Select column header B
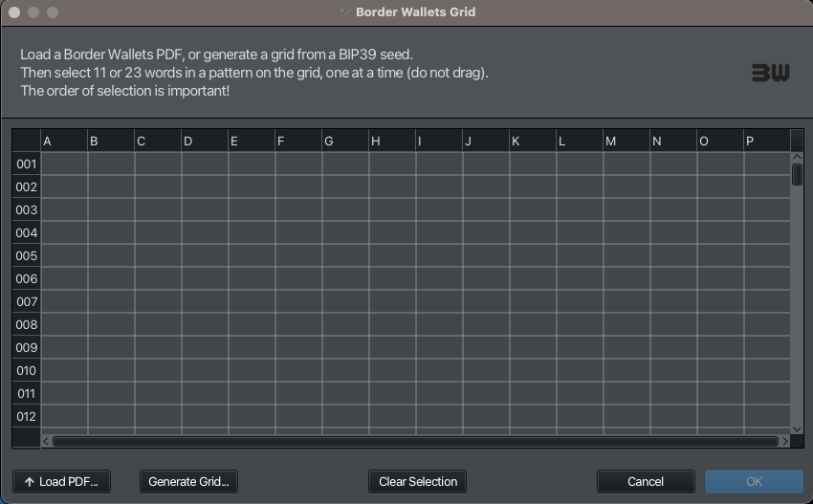Screen dimensions: 813x504 click(x=111, y=141)
